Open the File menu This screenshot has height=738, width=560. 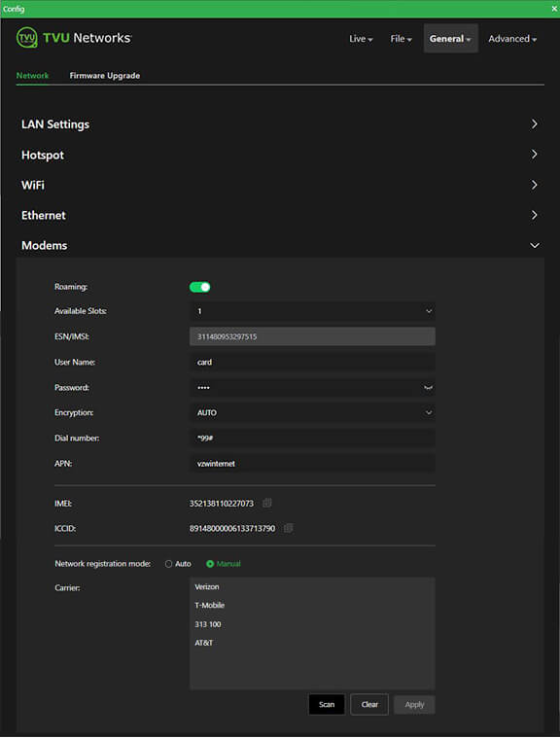click(401, 39)
